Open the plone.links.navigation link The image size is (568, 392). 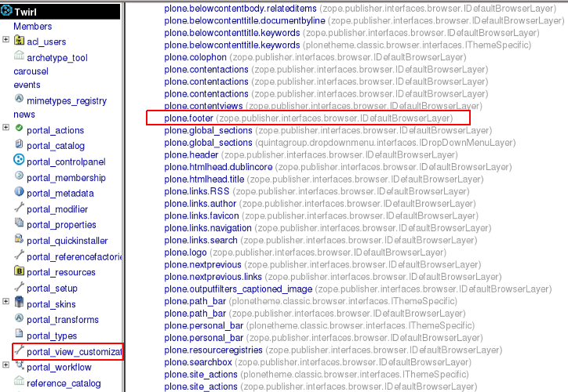tap(208, 228)
